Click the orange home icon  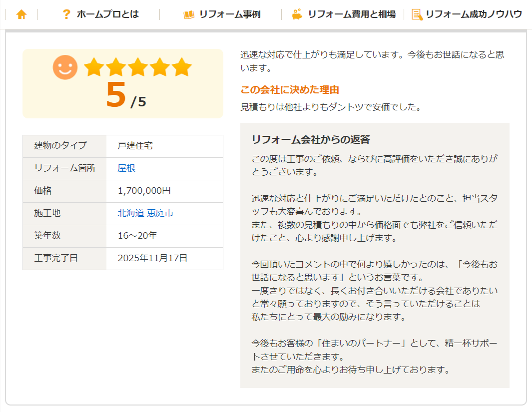point(21,14)
